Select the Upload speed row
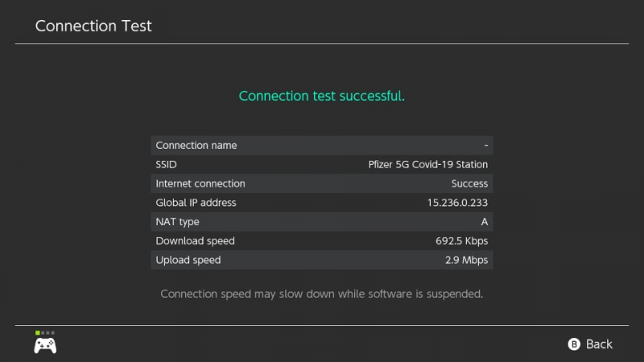The image size is (644, 362). 321,260
